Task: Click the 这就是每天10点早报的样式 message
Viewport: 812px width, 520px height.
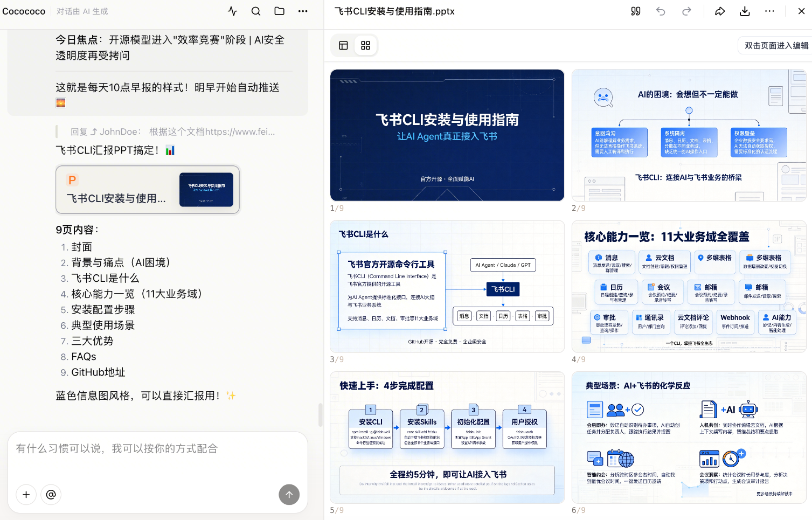Action: point(168,87)
